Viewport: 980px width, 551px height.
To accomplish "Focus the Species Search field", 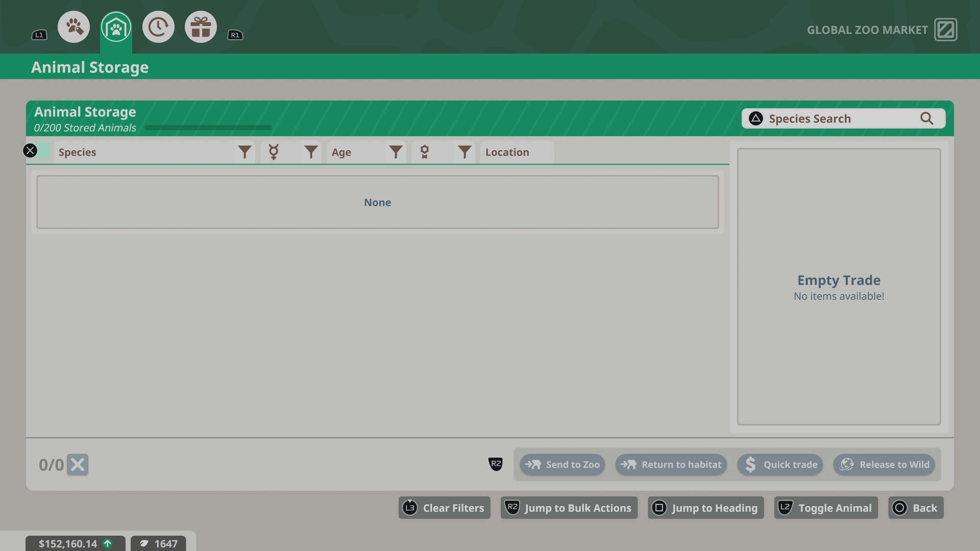I will pyautogui.click(x=843, y=119).
